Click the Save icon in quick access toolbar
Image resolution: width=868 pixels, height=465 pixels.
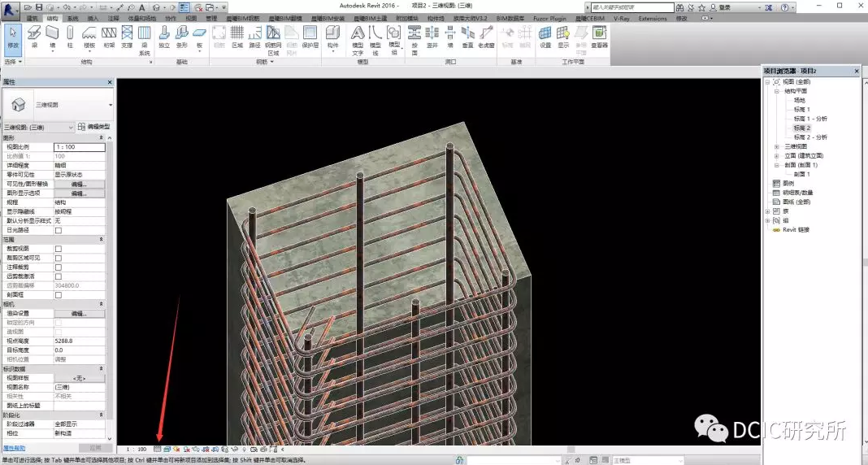(x=39, y=8)
